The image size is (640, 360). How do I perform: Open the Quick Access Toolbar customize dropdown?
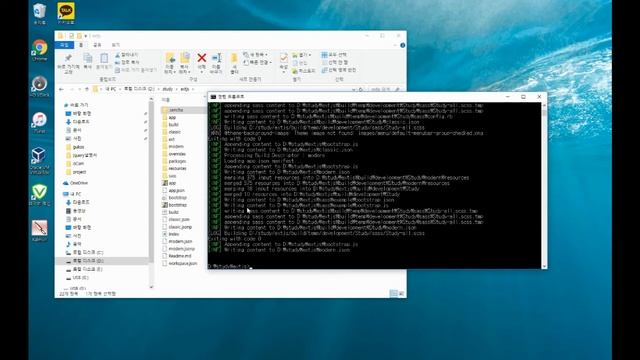[86, 36]
